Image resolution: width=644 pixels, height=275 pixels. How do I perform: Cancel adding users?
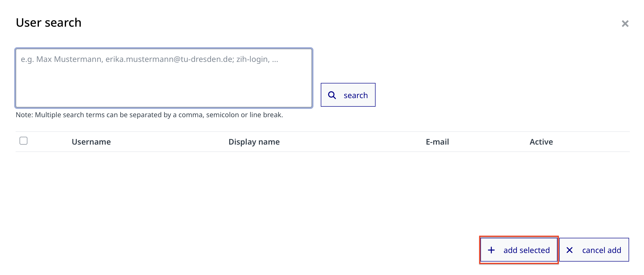point(594,250)
